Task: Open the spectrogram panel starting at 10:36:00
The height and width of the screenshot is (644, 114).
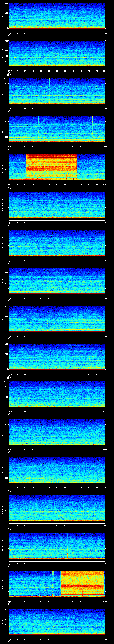Action: (57, 280)
